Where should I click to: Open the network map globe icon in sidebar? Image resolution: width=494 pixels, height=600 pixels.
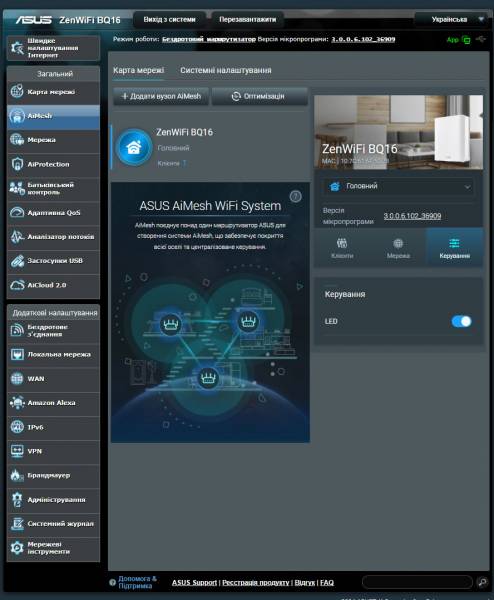pyautogui.click(x=17, y=91)
